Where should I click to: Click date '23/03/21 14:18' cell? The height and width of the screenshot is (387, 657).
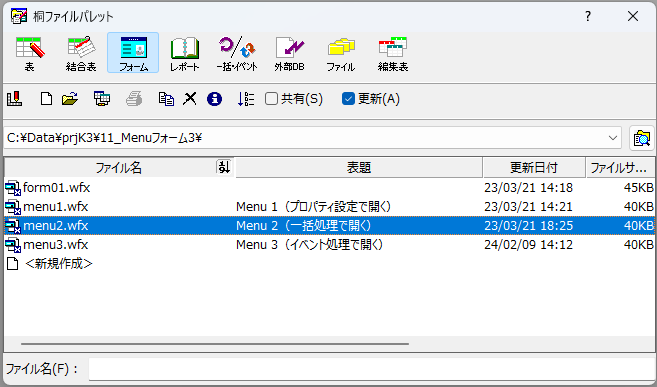coord(528,188)
